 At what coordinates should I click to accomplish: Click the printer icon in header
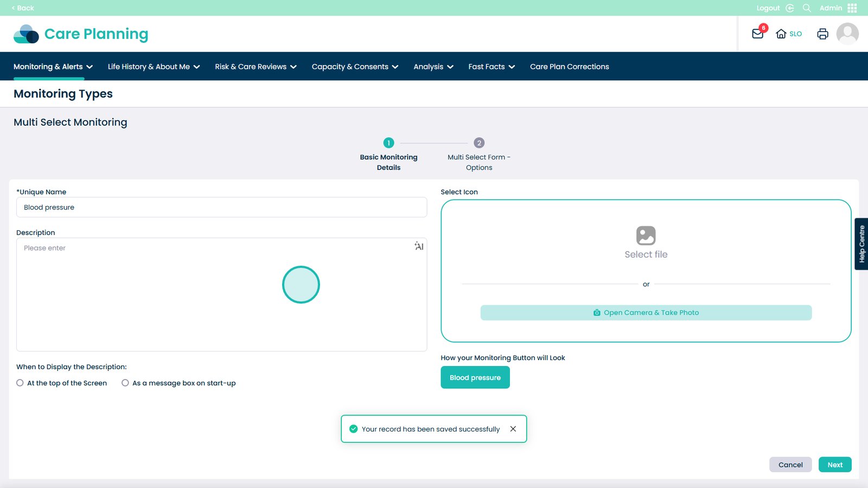click(x=822, y=34)
